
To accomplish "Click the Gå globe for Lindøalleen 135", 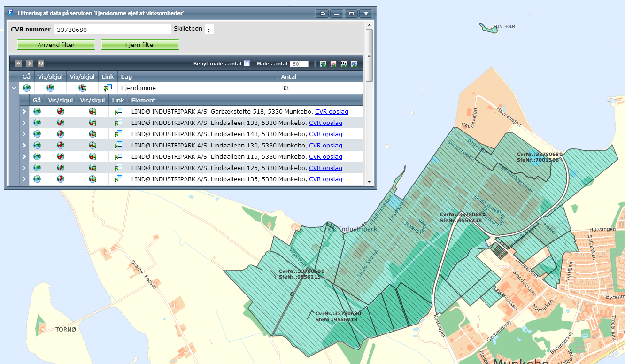I will click(37, 179).
